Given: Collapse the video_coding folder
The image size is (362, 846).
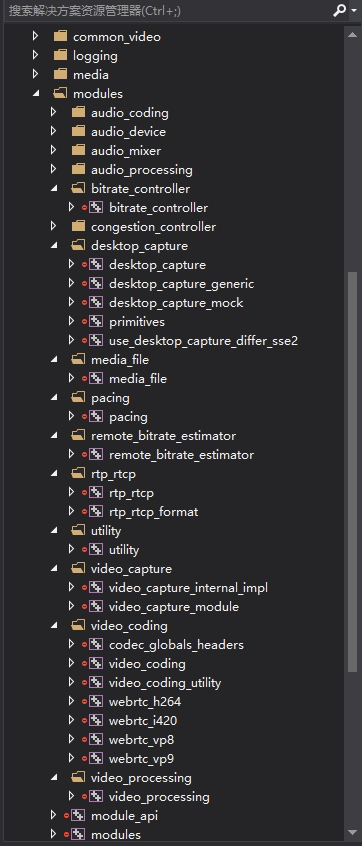Looking at the screenshot, I should click(x=54, y=626).
